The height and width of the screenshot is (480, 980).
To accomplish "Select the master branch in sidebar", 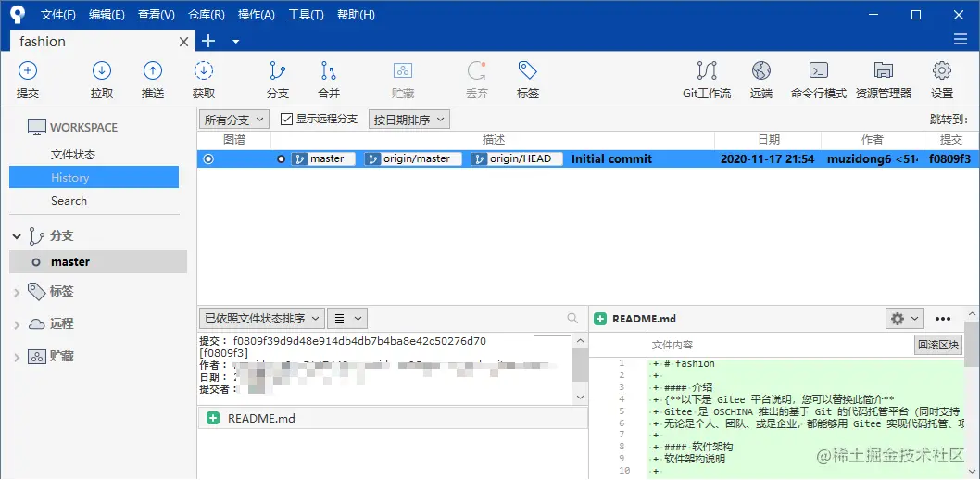I will click(x=98, y=262).
